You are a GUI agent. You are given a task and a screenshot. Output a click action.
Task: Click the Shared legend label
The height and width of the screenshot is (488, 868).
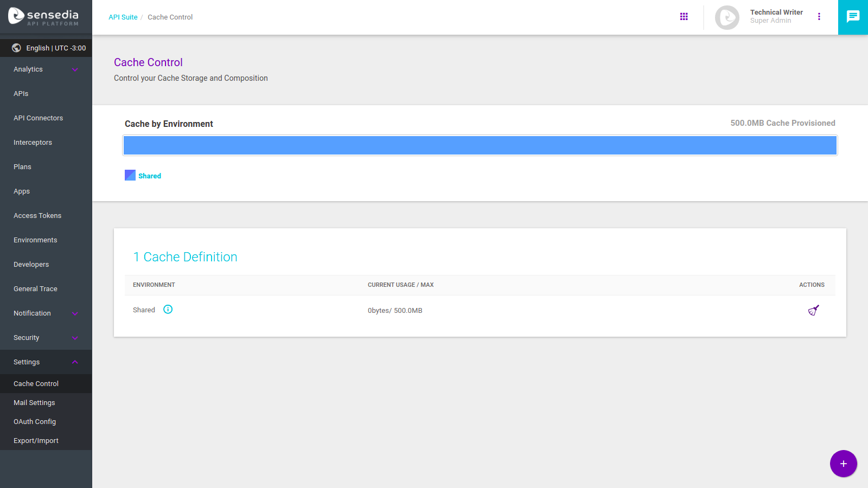pyautogui.click(x=150, y=176)
